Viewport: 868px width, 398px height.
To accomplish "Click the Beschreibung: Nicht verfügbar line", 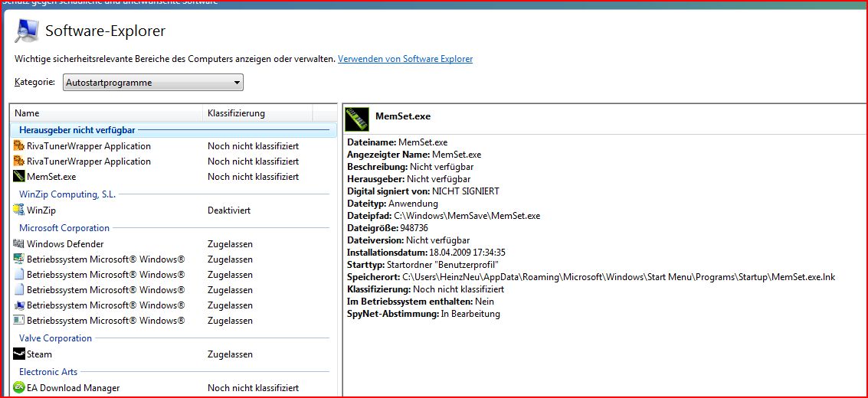I will (410, 167).
